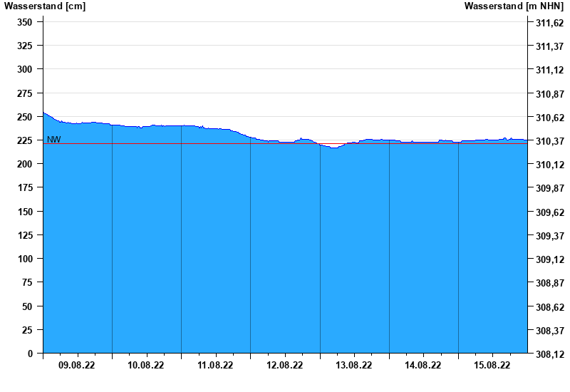Click the 'Wasserstand [m NHN]' axis title
The width and height of the screenshot is (570, 392).
[x=514, y=6]
